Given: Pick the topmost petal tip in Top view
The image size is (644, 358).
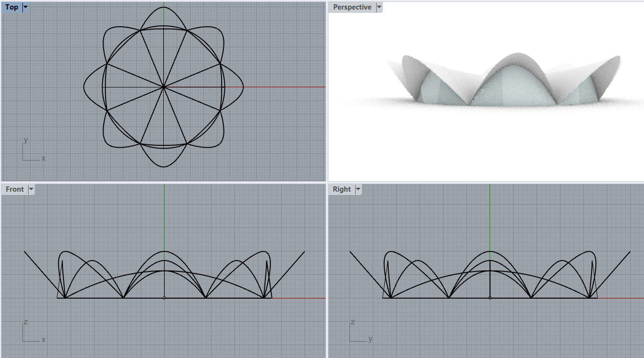Looking at the screenshot, I should 164,8.
